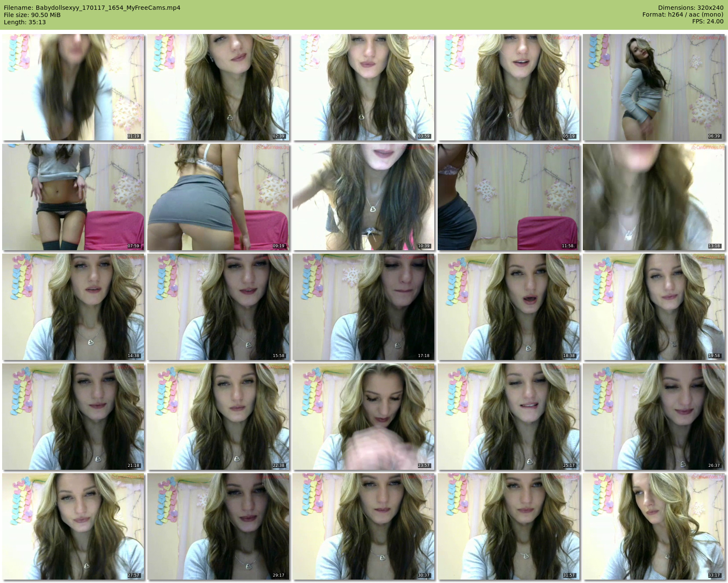
Task: Click the thumbnail marked 19:58
Action: [x=654, y=307]
